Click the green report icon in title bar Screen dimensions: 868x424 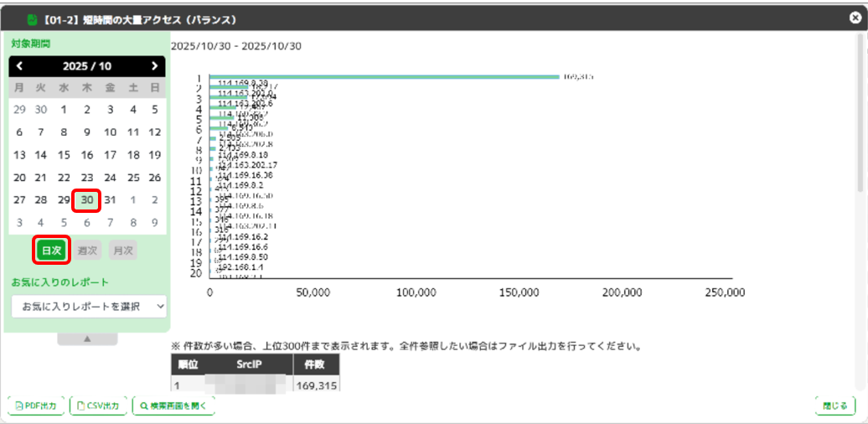point(33,18)
